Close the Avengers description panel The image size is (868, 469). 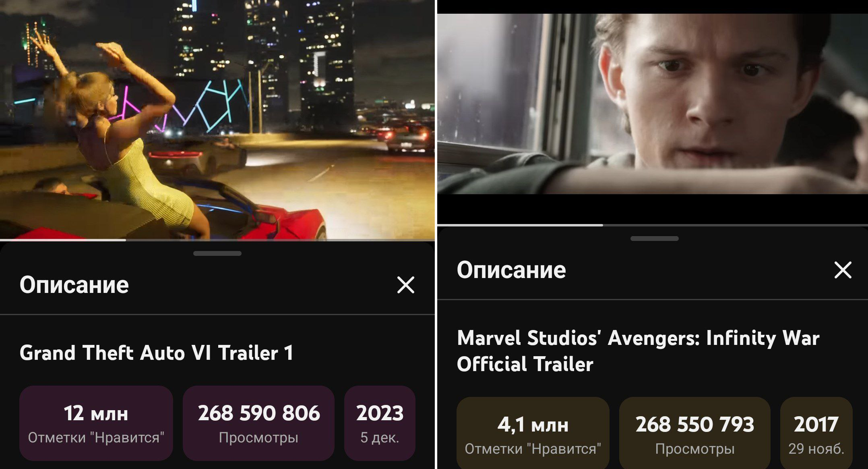tap(843, 270)
